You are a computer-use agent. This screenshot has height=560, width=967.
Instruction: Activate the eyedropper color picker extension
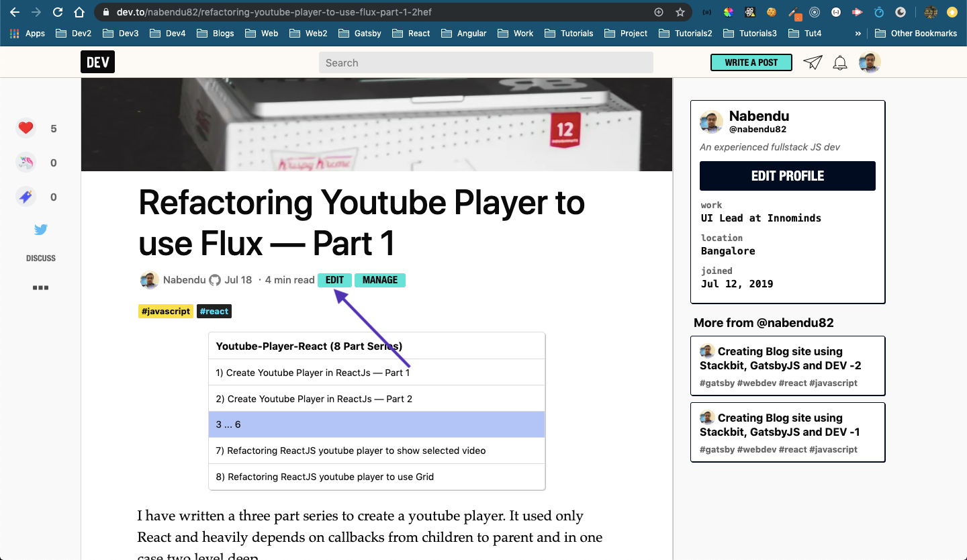(x=794, y=13)
